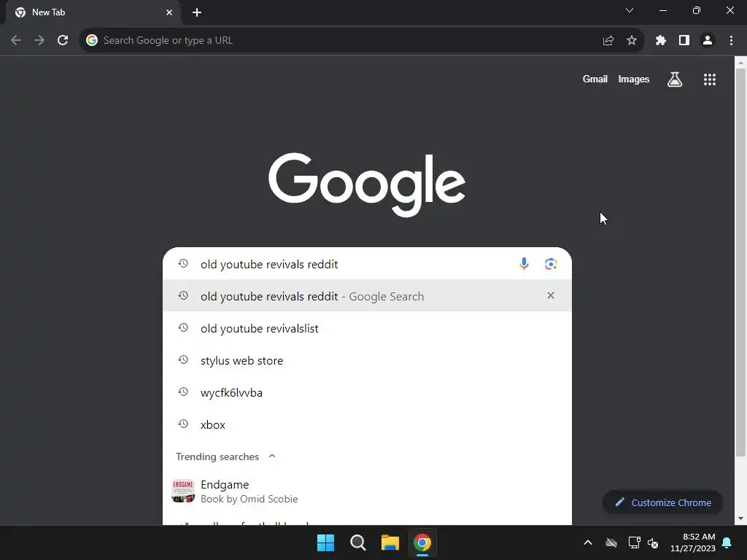Open a new tab with plus button
747x560 pixels.
[x=197, y=12]
